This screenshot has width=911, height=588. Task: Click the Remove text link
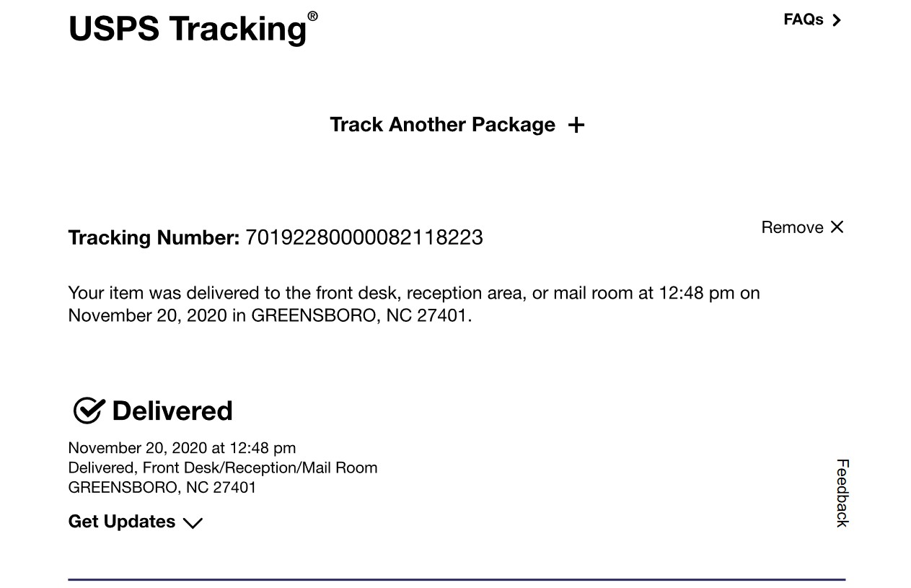pyautogui.click(x=792, y=227)
